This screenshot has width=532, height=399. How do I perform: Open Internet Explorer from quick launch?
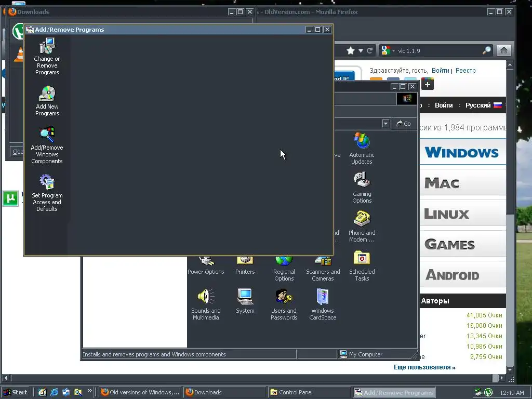click(54, 392)
